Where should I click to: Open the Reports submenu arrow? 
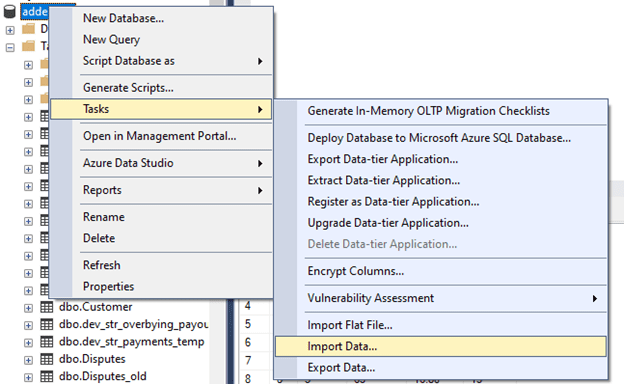(260, 191)
